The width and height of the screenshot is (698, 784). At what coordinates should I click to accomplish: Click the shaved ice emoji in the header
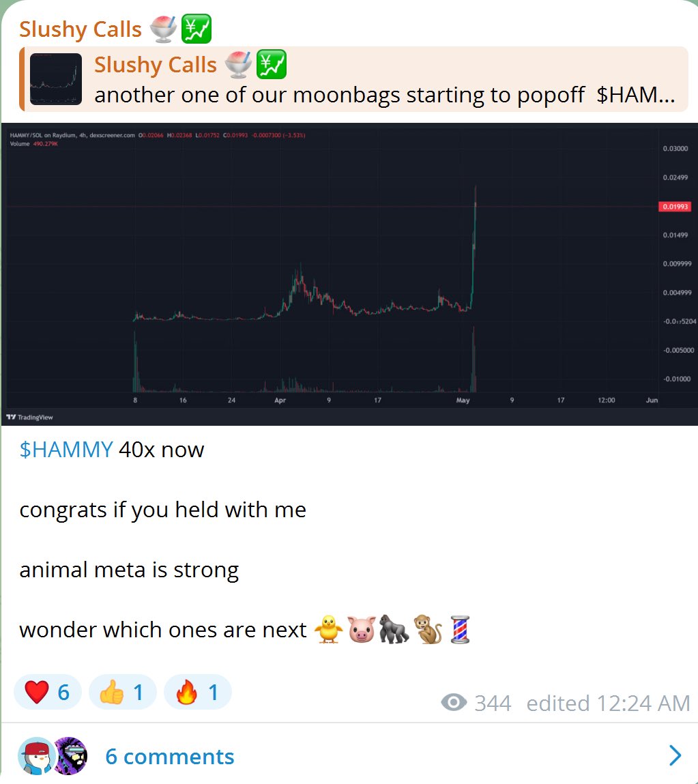click(163, 29)
